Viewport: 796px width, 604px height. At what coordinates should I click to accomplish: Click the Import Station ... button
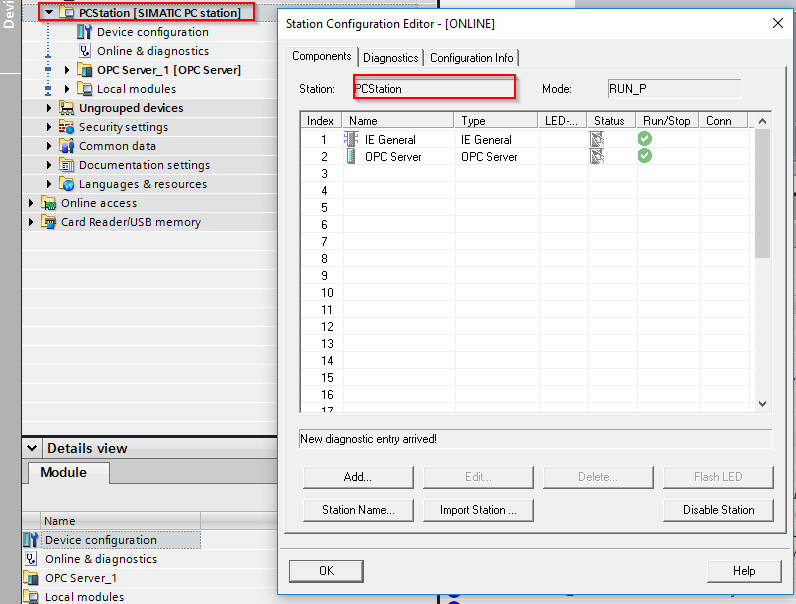coord(478,510)
